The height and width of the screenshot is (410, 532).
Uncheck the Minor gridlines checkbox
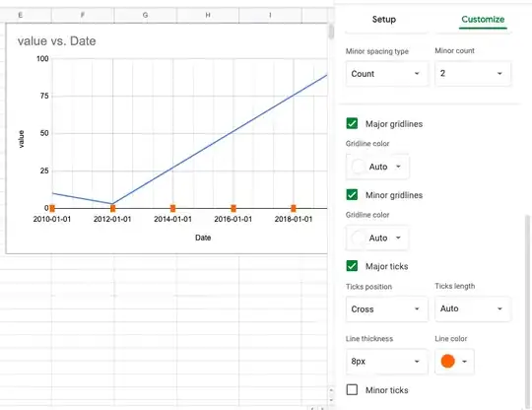352,195
